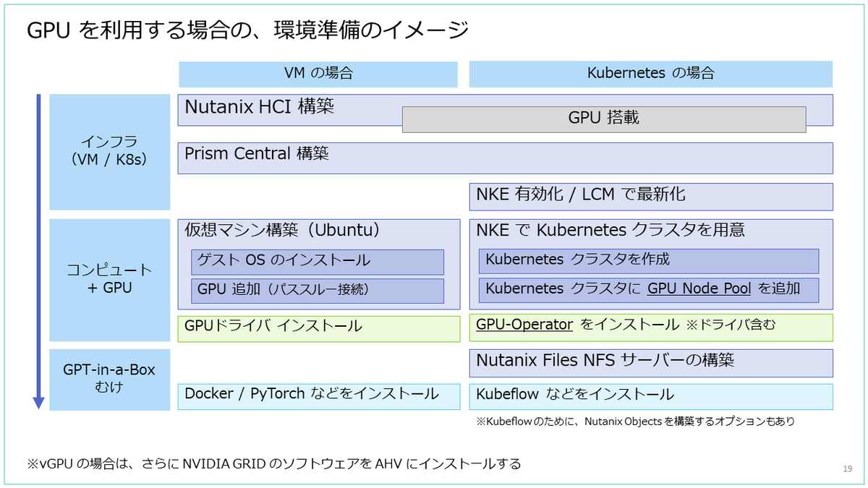
Task: Select the 'Kubernetes の場合' column header
Action: coord(651,74)
